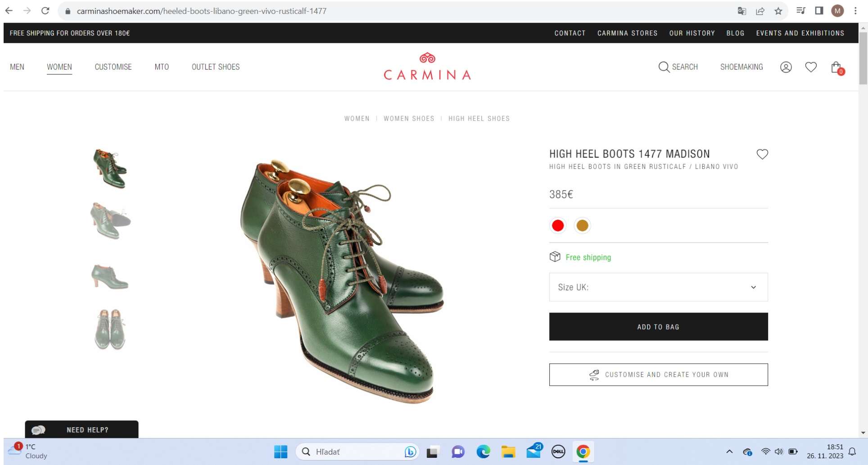Open the Women menu
This screenshot has height=465, width=868.
(59, 67)
